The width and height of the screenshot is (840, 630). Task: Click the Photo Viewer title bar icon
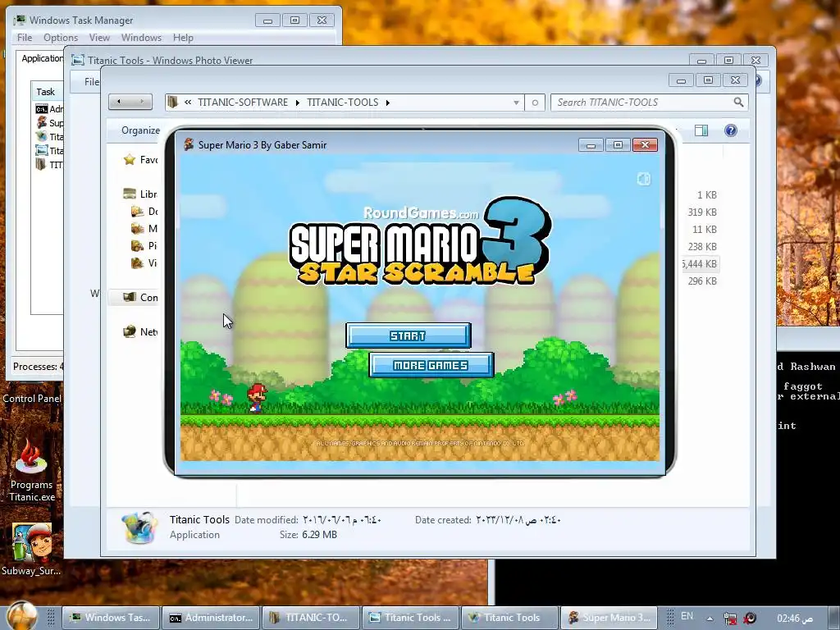(x=78, y=61)
